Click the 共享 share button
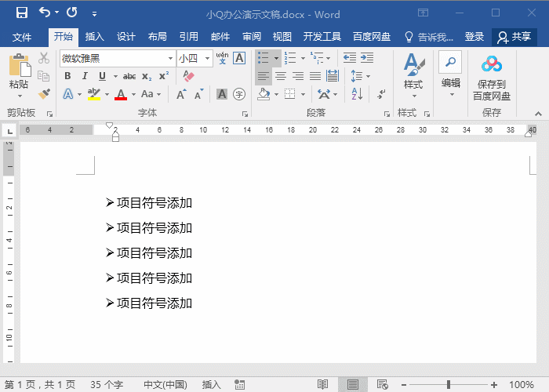Image resolution: width=549 pixels, height=392 pixels. 514,37
